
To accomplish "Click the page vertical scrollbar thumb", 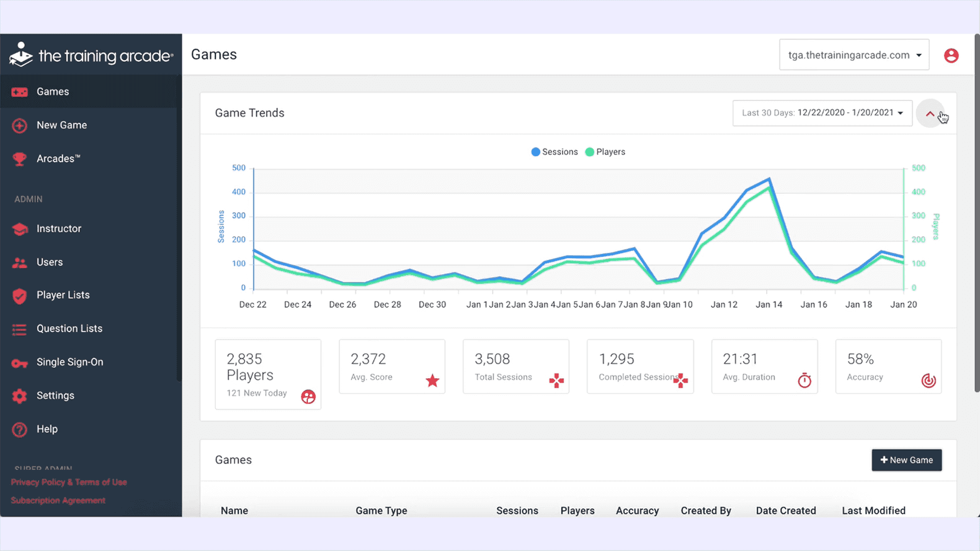I will click(977, 213).
